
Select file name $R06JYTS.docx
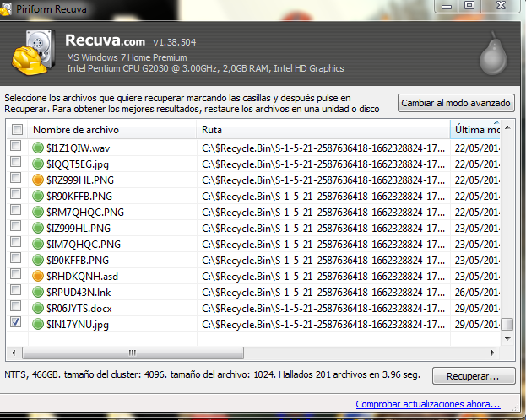(79, 309)
